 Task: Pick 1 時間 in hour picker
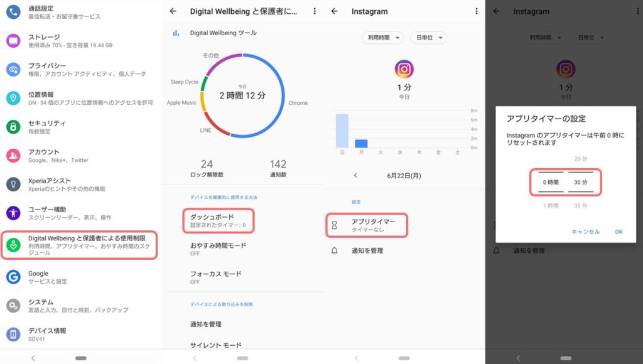(551, 206)
